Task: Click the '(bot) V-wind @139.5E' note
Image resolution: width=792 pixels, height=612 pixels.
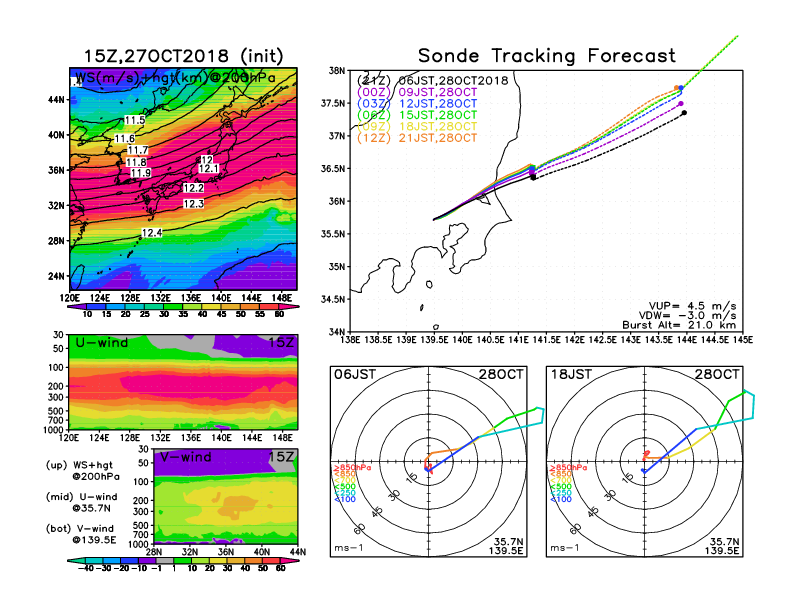Action: pyautogui.click(x=81, y=534)
